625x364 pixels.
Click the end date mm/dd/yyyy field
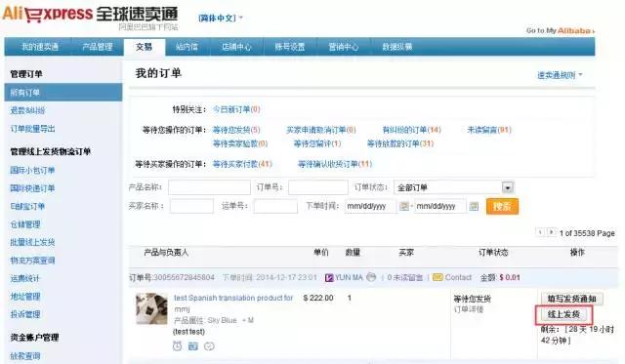[x=439, y=206]
